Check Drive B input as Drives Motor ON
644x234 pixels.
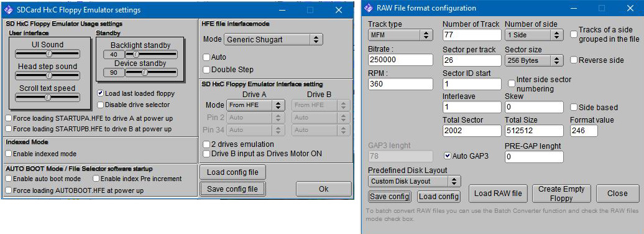[207, 153]
